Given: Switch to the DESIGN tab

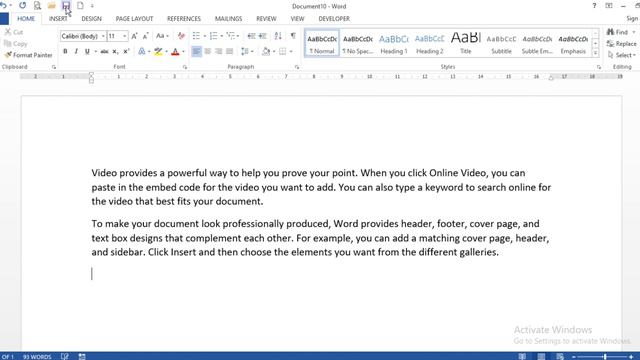Looking at the screenshot, I should [91, 19].
